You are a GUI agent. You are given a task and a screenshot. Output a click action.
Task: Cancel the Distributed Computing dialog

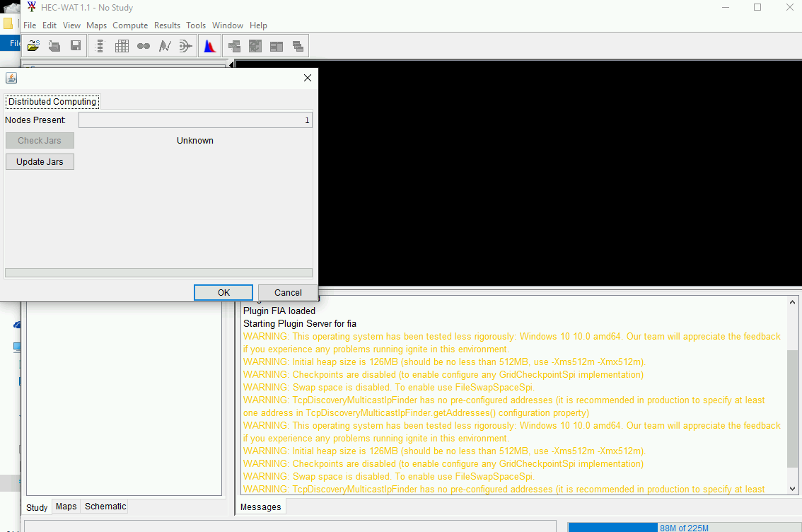pyautogui.click(x=287, y=292)
